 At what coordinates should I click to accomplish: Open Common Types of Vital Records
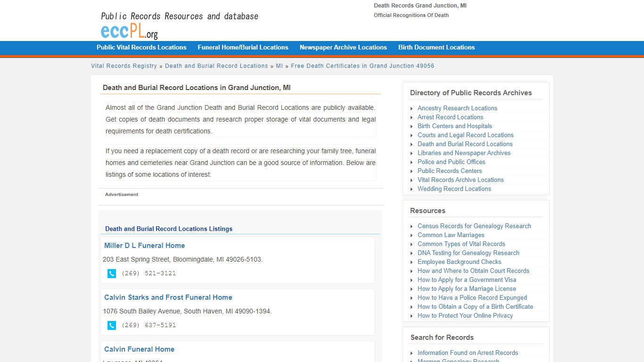(461, 244)
